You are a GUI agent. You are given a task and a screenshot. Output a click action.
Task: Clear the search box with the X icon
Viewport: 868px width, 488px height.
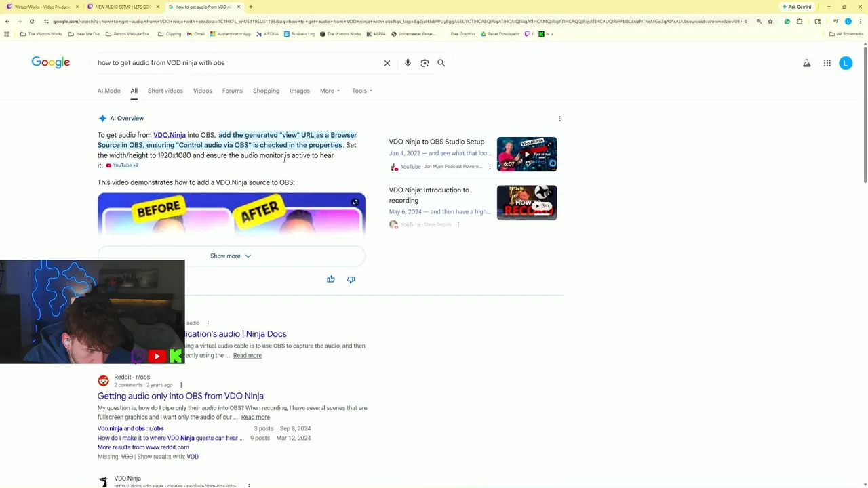(387, 63)
